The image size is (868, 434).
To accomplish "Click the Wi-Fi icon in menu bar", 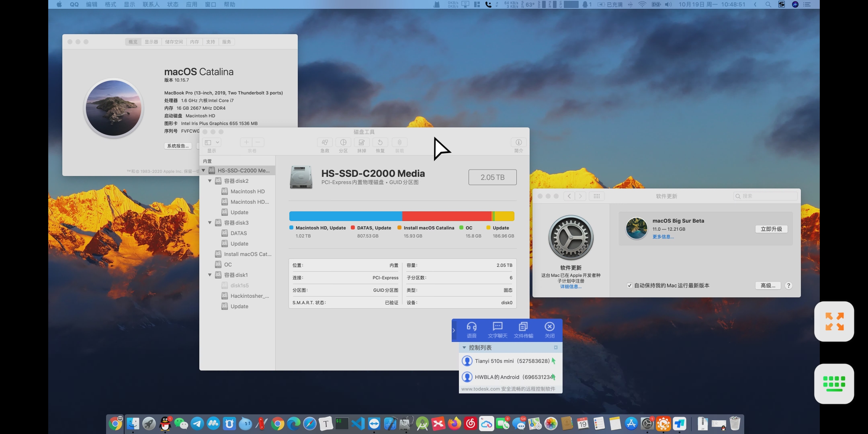I will click(642, 4).
